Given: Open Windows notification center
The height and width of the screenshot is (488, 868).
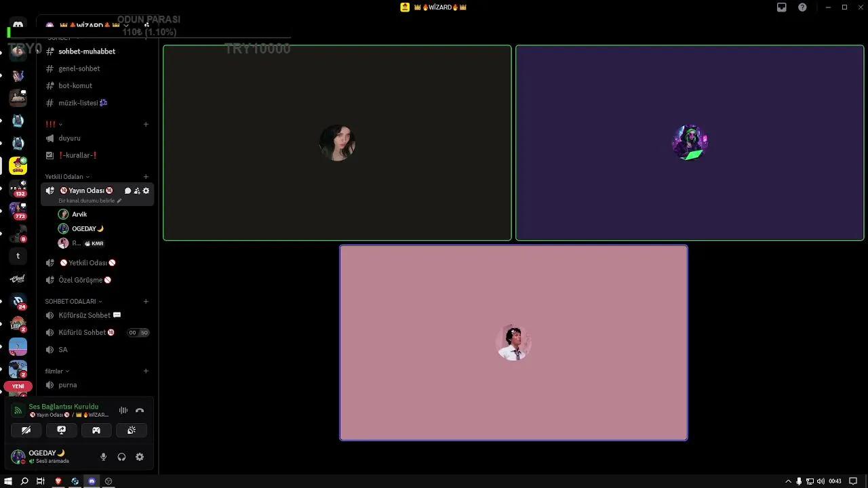Looking at the screenshot, I should click(x=853, y=481).
